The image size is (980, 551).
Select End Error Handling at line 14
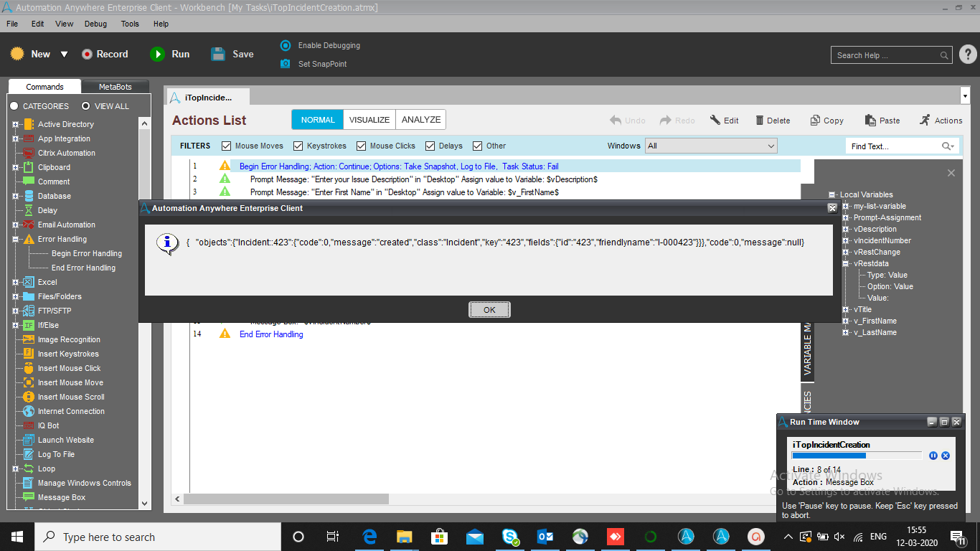click(x=271, y=334)
